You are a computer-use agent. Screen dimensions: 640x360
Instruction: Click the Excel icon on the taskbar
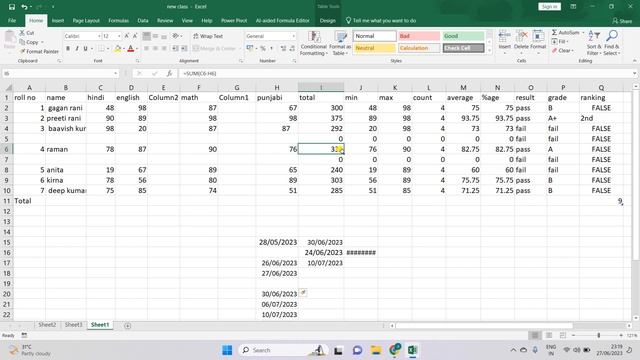click(x=412, y=350)
